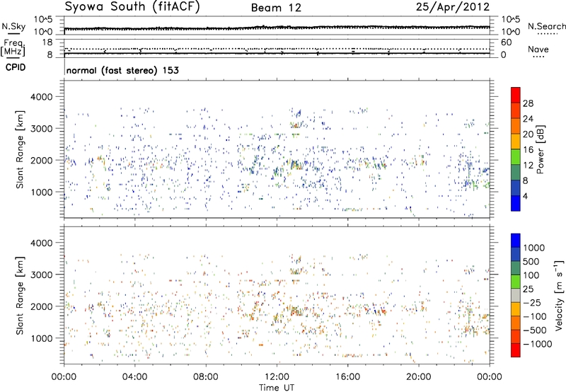
Task: Click the date '25/Apr/2012' in the header
Action: pos(453,7)
